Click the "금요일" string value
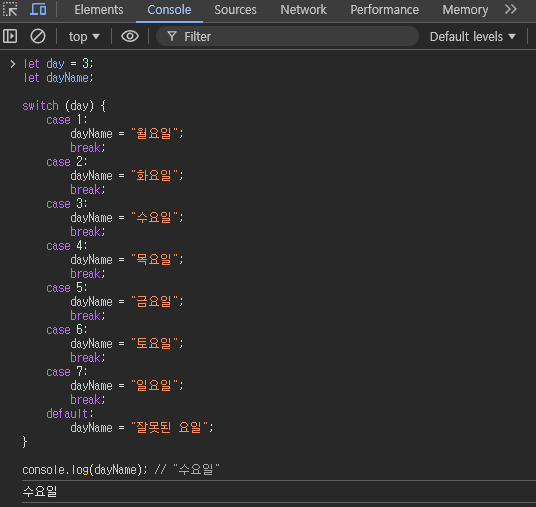This screenshot has width=536, height=507. [x=154, y=302]
